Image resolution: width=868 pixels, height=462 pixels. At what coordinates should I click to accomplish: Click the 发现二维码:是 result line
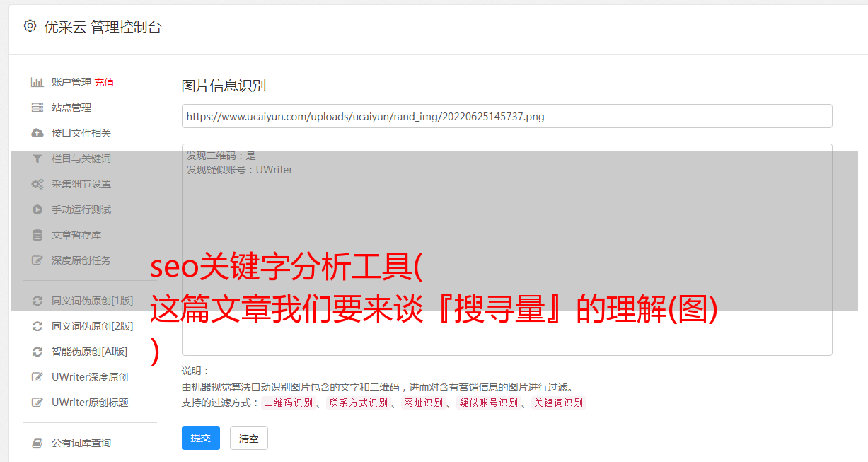221,156
